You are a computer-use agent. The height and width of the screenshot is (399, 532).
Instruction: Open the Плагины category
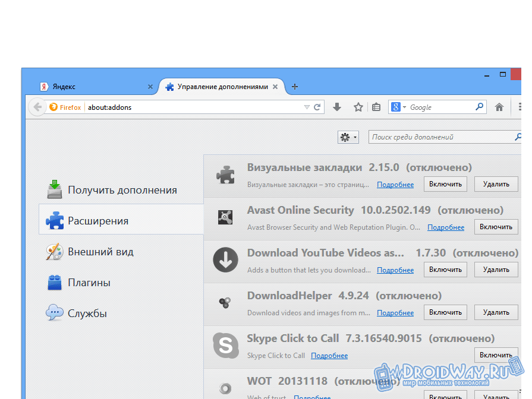point(121,283)
